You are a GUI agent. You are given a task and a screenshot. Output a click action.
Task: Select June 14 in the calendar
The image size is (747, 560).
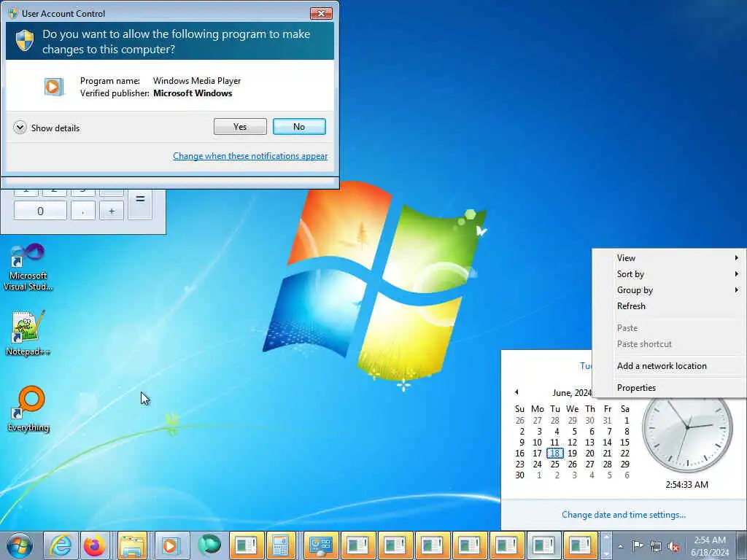tap(608, 443)
